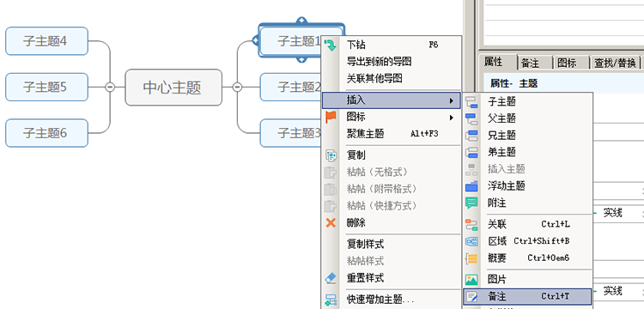The image size is (644, 309).
Task: Select 备注 in the insert submenu
Action: click(x=527, y=296)
